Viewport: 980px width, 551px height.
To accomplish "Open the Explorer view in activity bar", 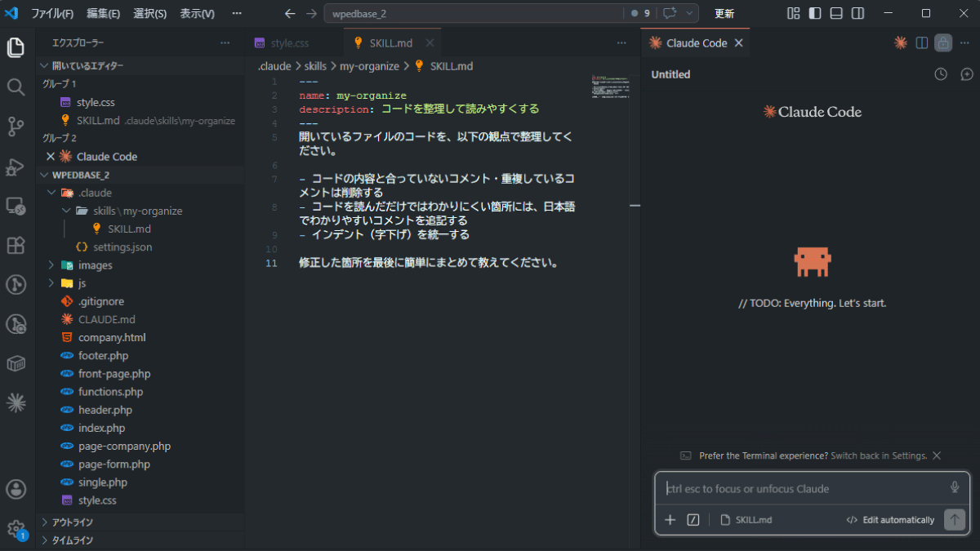I will pos(16,47).
